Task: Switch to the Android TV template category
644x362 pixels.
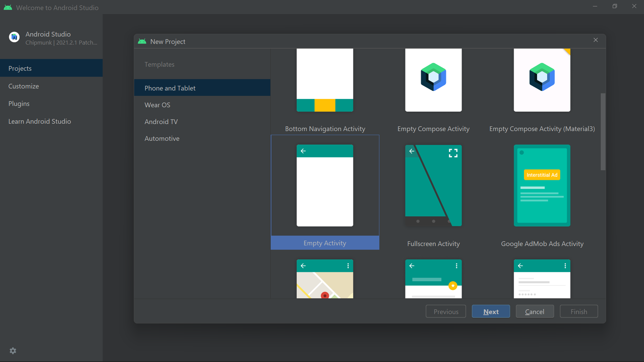Action: pos(161,121)
